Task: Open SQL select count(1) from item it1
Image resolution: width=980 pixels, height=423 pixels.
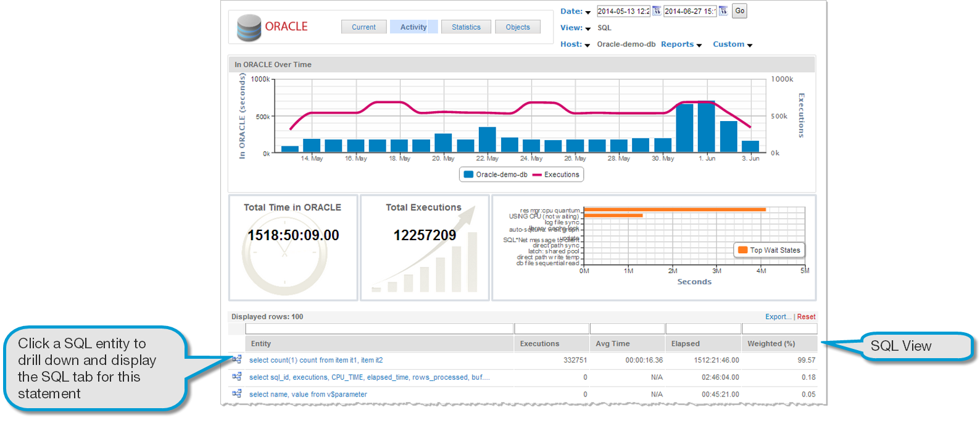Action: point(316,360)
